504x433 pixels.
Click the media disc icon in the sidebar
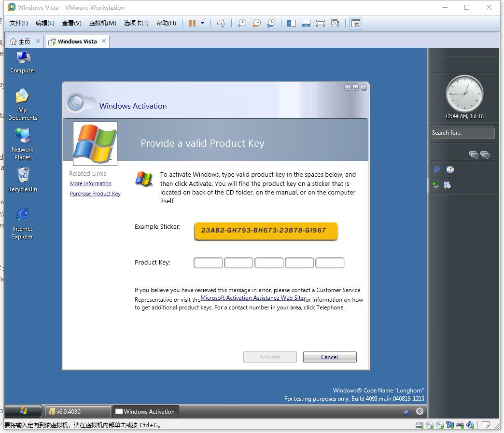(x=450, y=169)
